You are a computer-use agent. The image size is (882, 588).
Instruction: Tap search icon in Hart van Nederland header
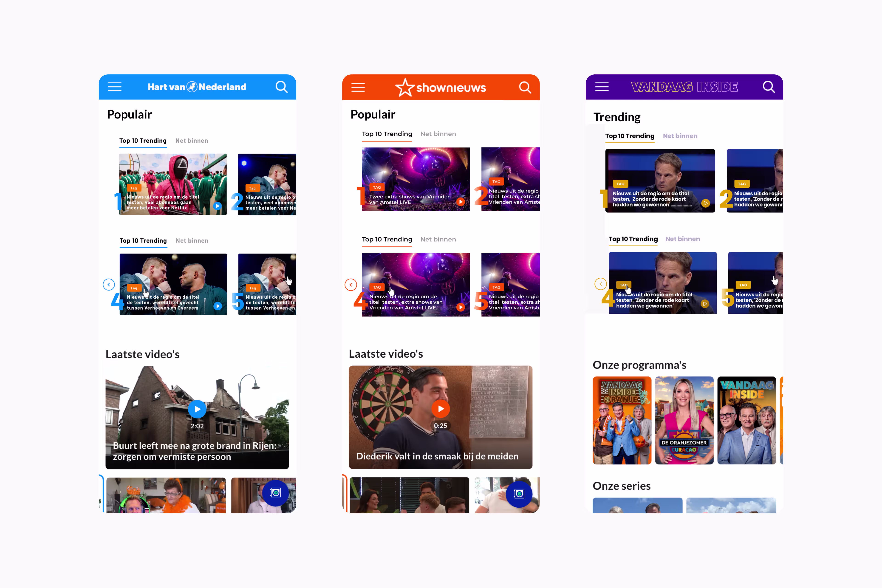tap(282, 87)
